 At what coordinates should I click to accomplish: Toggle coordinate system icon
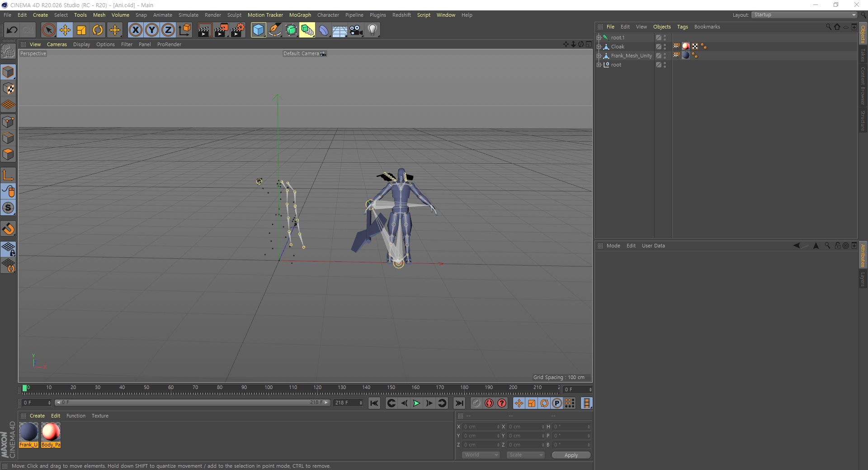pyautogui.click(x=184, y=30)
